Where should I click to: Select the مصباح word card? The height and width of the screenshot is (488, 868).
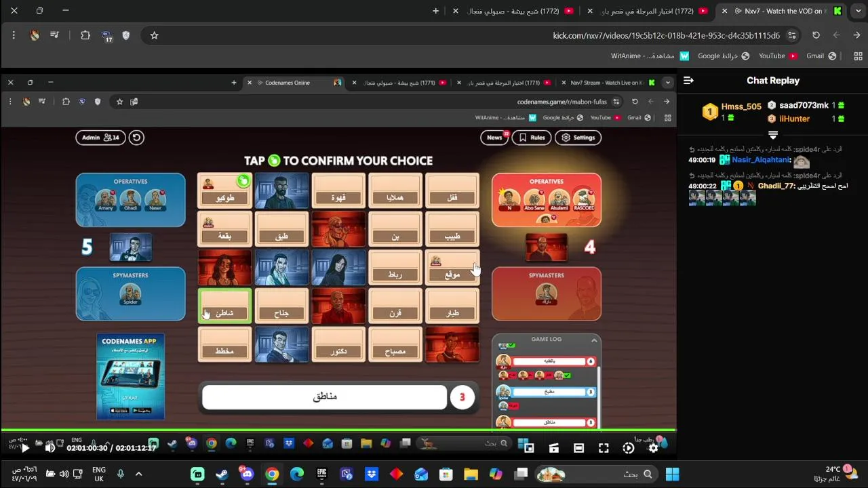click(395, 344)
